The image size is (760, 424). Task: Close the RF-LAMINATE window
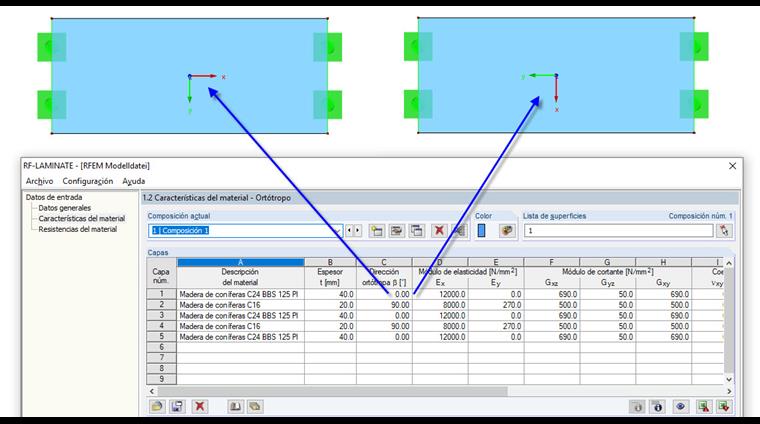coord(732,166)
